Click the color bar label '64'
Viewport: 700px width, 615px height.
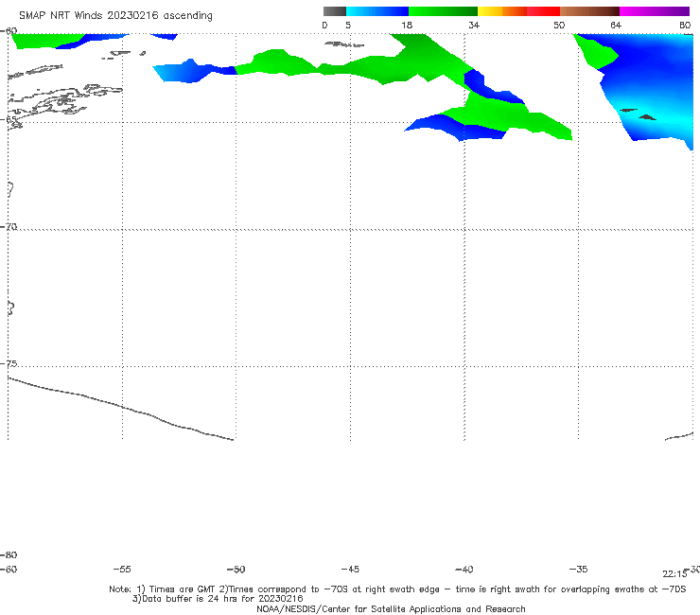click(616, 25)
